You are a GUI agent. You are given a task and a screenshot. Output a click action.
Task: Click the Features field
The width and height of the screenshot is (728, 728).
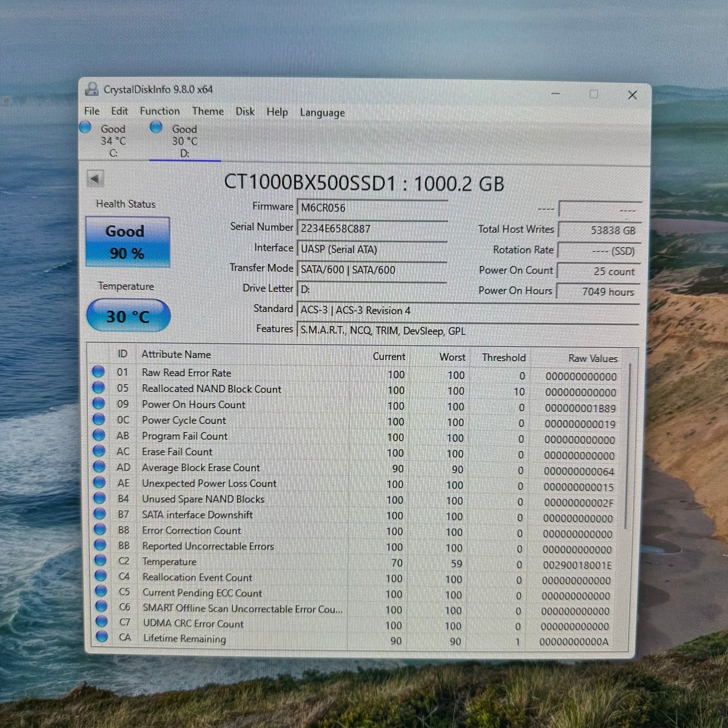pos(468,331)
